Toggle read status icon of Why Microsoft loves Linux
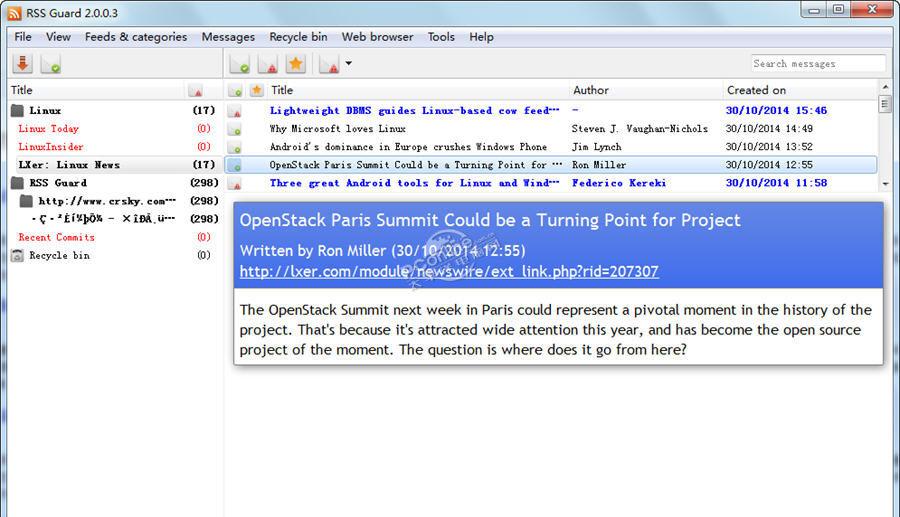 point(234,129)
